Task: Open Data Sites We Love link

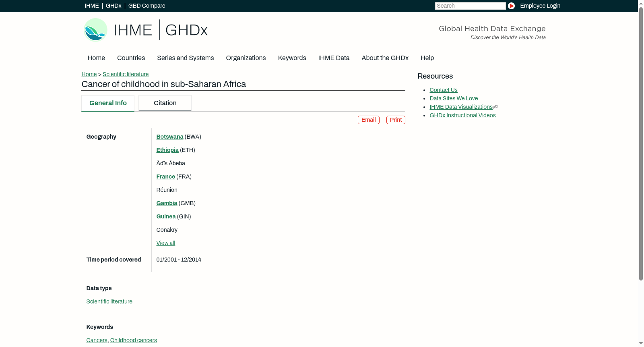Action: click(x=454, y=98)
